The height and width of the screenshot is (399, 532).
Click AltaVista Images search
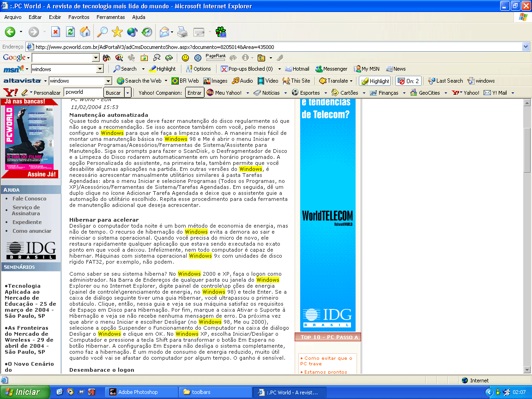pyautogui.click(x=216, y=81)
